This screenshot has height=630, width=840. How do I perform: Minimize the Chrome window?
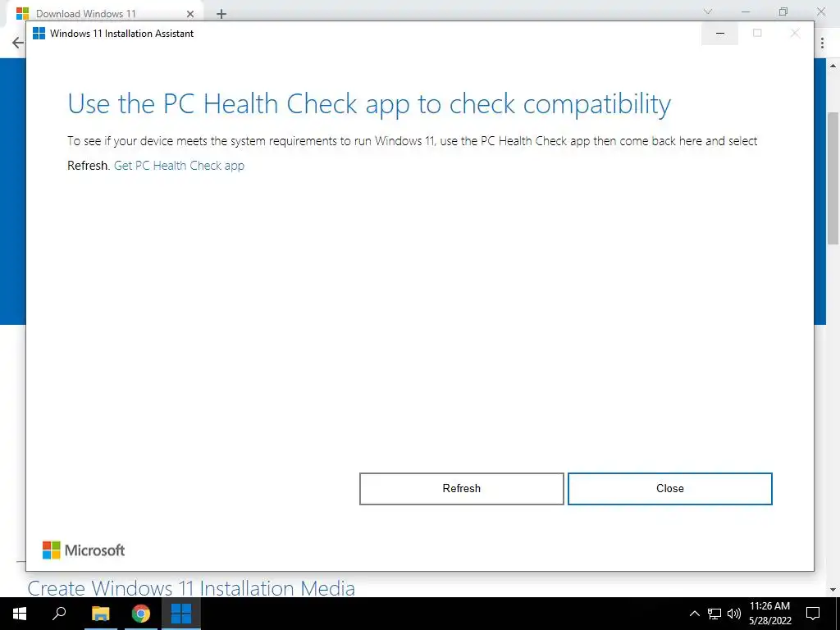746,11
